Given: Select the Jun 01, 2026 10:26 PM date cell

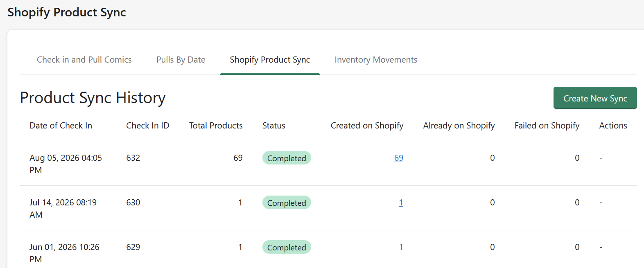Looking at the screenshot, I should 64,253.
